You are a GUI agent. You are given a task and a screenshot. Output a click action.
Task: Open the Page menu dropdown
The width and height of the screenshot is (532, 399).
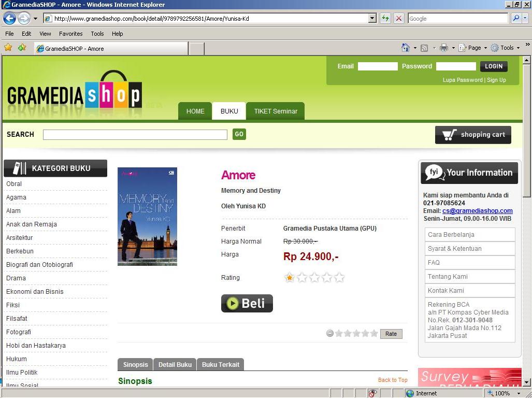pyautogui.click(x=473, y=48)
